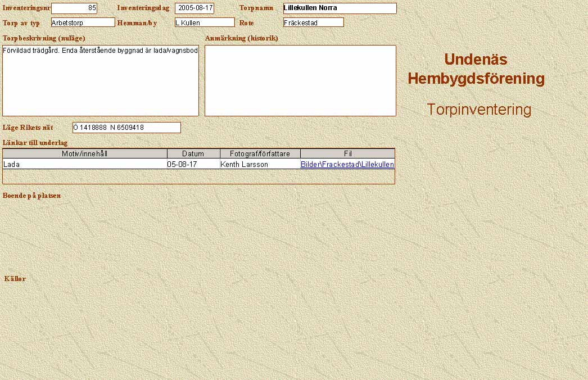Viewport: 588px width, 380px height.
Task: Click the Torpnamn field with Lillekullen Norra
Action: pyautogui.click(x=340, y=8)
